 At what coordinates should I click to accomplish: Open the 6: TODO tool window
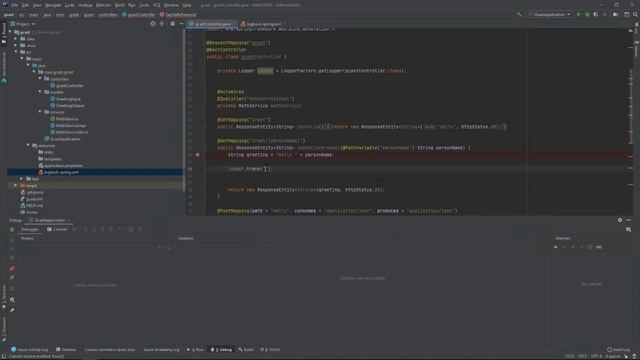270,350
